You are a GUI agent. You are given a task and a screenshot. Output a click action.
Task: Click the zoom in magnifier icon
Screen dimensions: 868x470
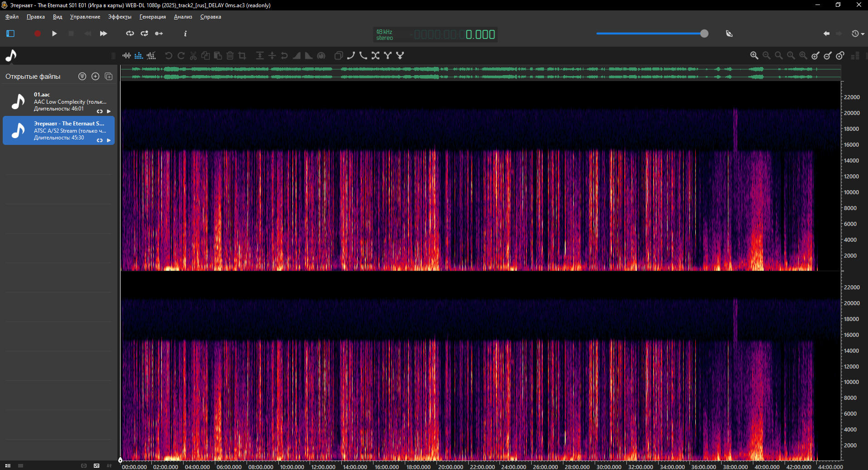pyautogui.click(x=754, y=55)
